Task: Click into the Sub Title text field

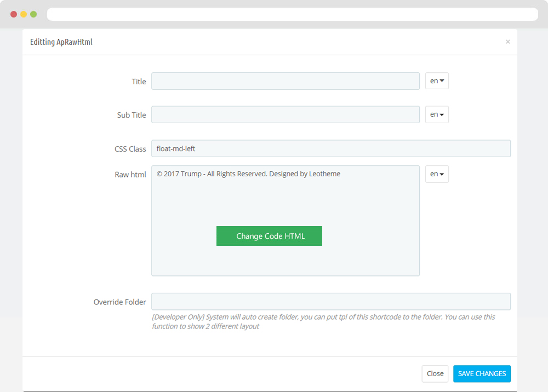Action: click(286, 114)
